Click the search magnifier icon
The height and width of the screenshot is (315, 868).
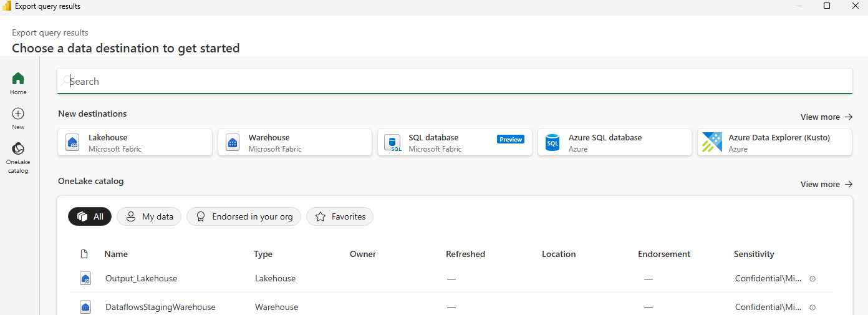click(64, 81)
